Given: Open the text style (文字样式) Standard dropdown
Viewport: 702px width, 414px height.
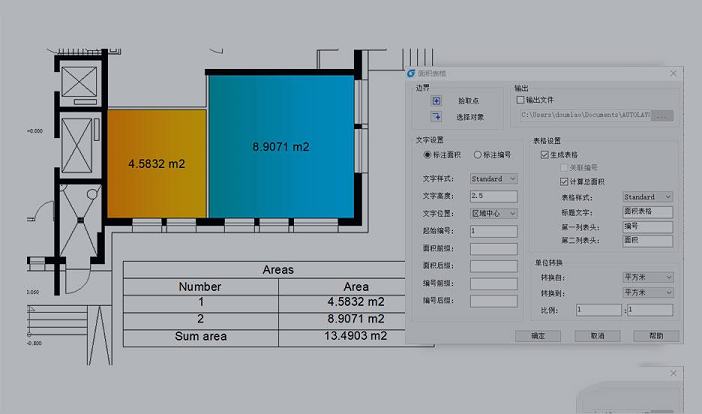Looking at the screenshot, I should (x=493, y=179).
